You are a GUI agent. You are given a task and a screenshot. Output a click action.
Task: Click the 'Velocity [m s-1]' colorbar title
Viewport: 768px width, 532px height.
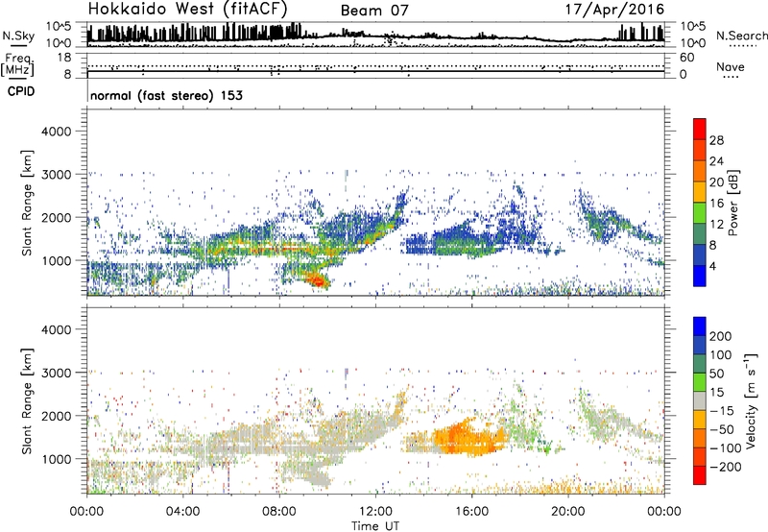750,400
